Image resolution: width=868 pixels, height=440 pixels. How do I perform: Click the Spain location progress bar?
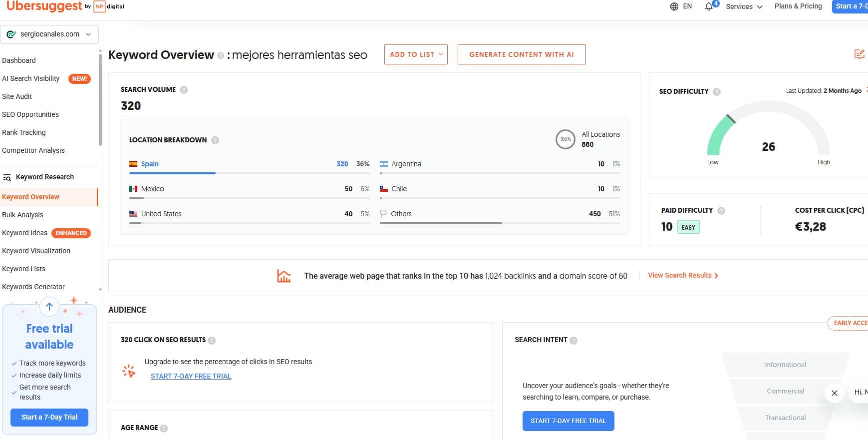[x=250, y=173]
